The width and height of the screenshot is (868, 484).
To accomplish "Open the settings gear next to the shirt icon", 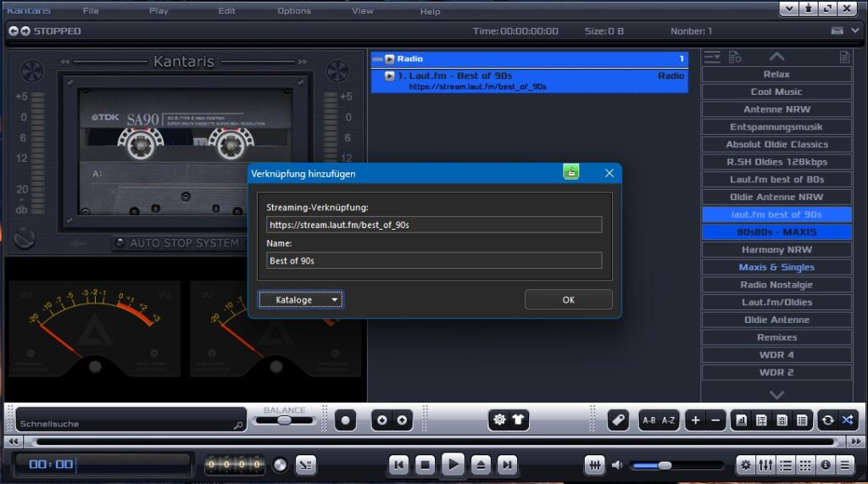I will pyautogui.click(x=499, y=420).
